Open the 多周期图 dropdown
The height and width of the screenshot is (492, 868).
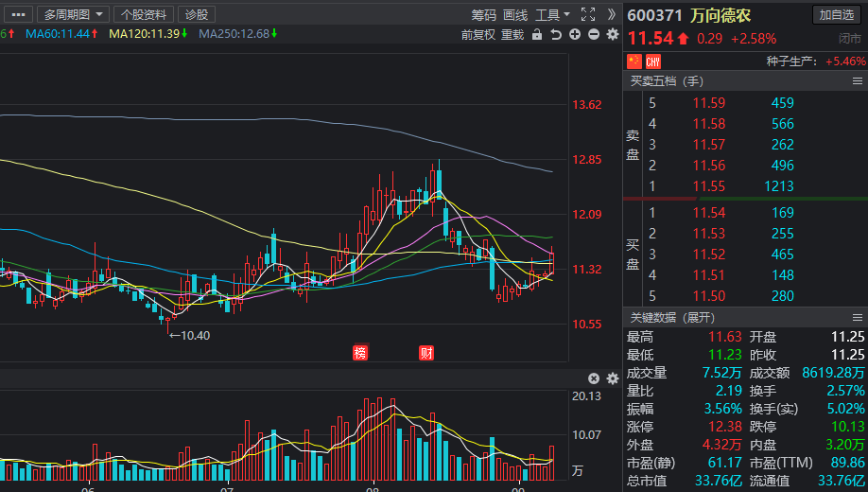[73, 14]
